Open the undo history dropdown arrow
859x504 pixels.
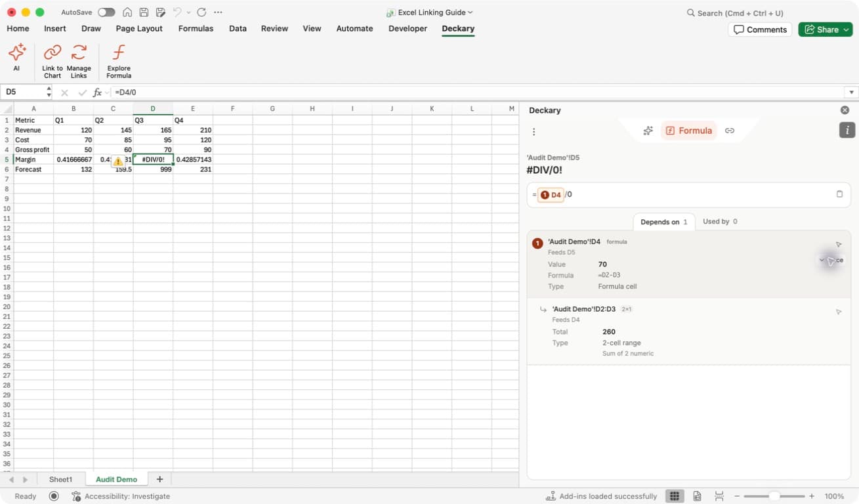(x=189, y=12)
